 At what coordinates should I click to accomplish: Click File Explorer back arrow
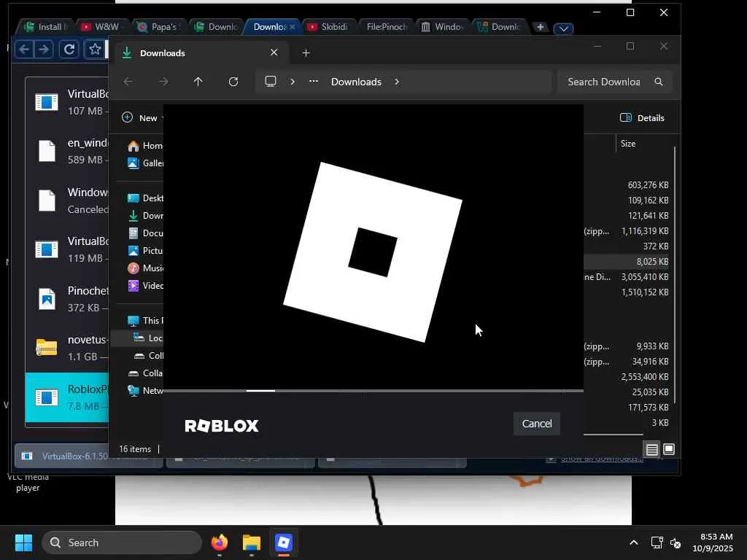(128, 82)
